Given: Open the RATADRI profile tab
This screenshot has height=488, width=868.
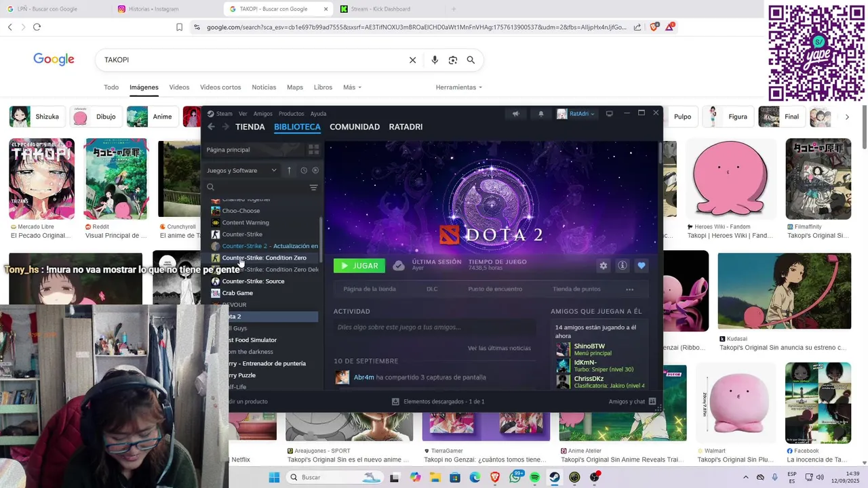Looking at the screenshot, I should pyautogui.click(x=406, y=127).
